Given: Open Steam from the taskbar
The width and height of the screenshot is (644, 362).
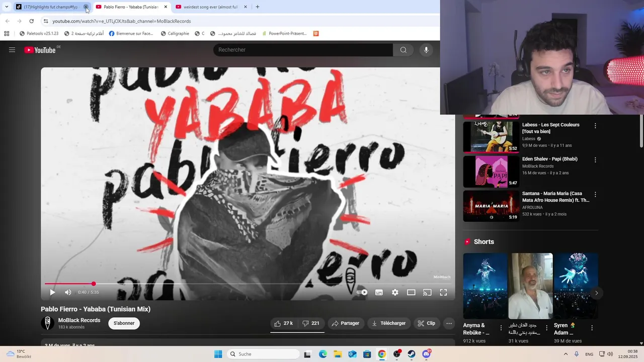Looking at the screenshot, I should (412, 354).
